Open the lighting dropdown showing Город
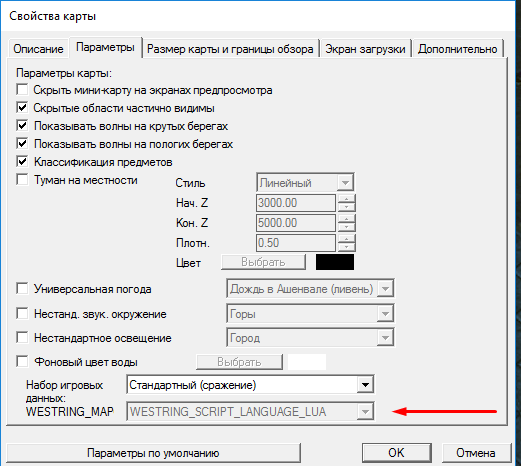Viewport: 521px width, 466px height. click(x=310, y=338)
